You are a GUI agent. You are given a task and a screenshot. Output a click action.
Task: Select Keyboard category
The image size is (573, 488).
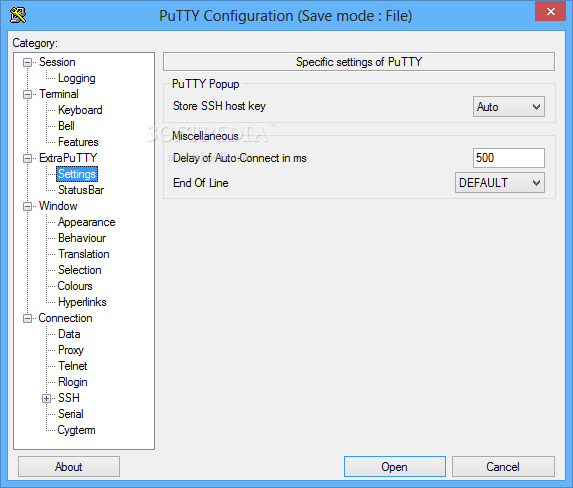[80, 110]
